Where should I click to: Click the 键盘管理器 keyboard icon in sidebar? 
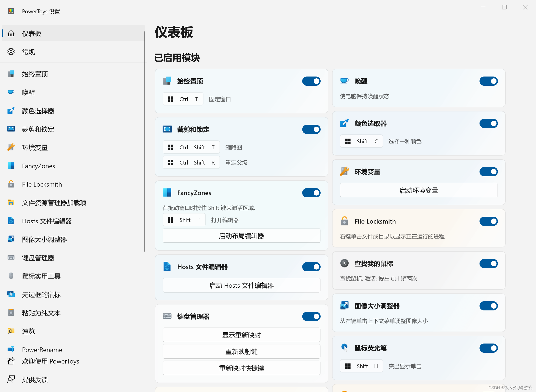11,258
